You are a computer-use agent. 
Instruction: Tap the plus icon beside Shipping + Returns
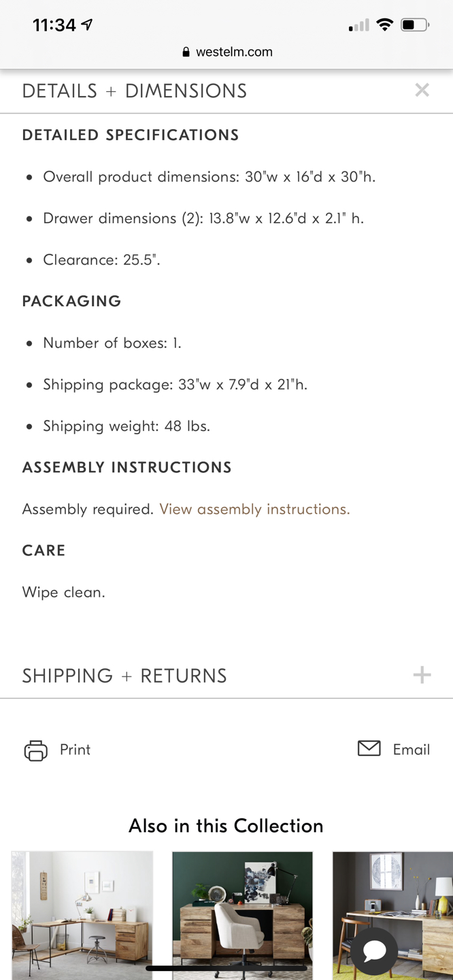(x=422, y=674)
